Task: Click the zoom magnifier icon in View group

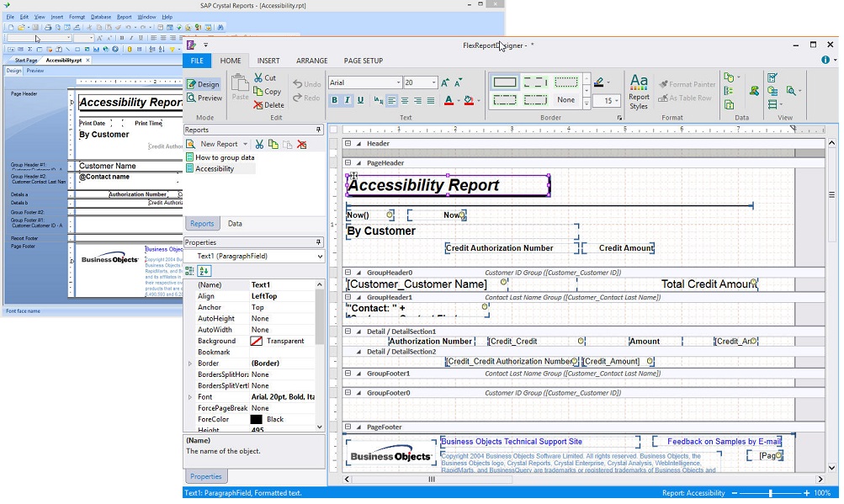Action: (791, 91)
